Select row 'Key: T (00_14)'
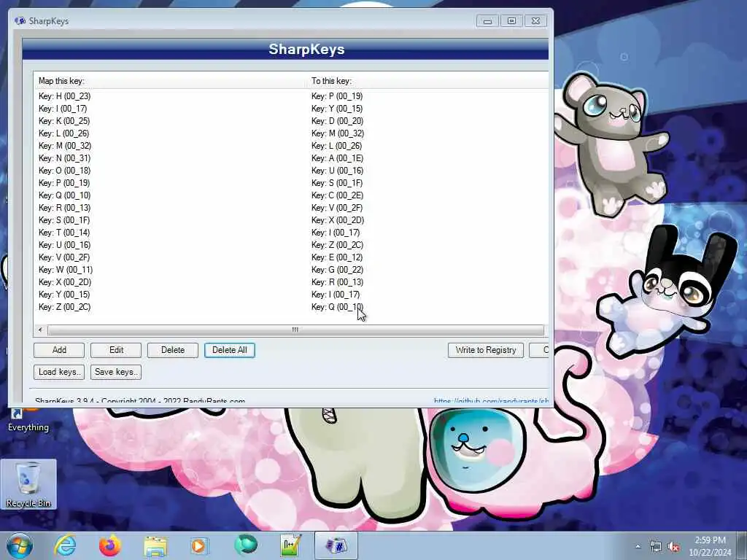This screenshot has height=560, width=747. (x=64, y=233)
